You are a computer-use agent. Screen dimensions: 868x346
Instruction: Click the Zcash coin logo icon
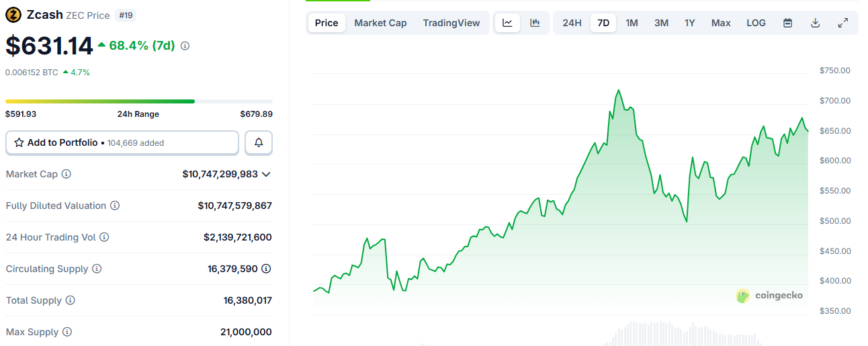[x=13, y=15]
